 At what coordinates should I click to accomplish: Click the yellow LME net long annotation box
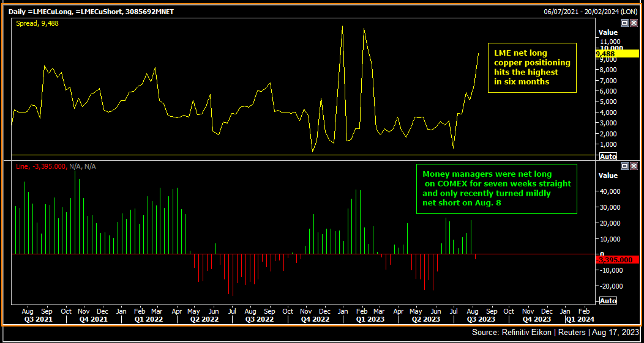532,67
